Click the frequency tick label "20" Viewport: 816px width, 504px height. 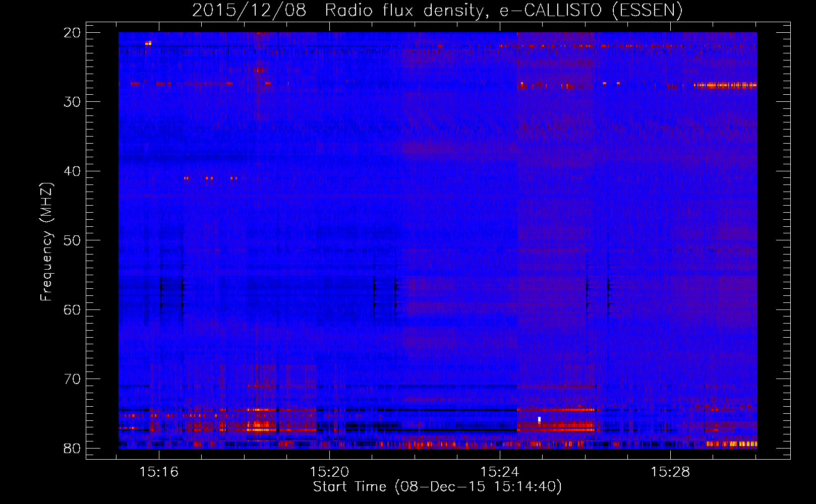[73, 33]
